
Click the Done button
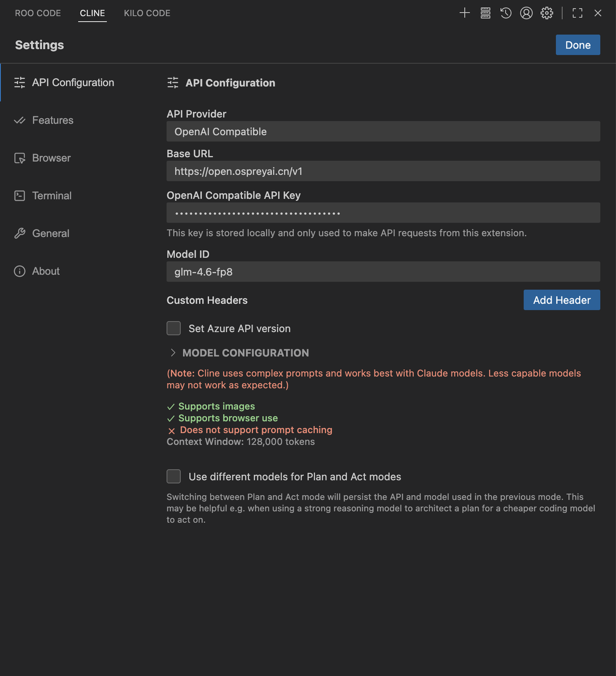click(577, 45)
